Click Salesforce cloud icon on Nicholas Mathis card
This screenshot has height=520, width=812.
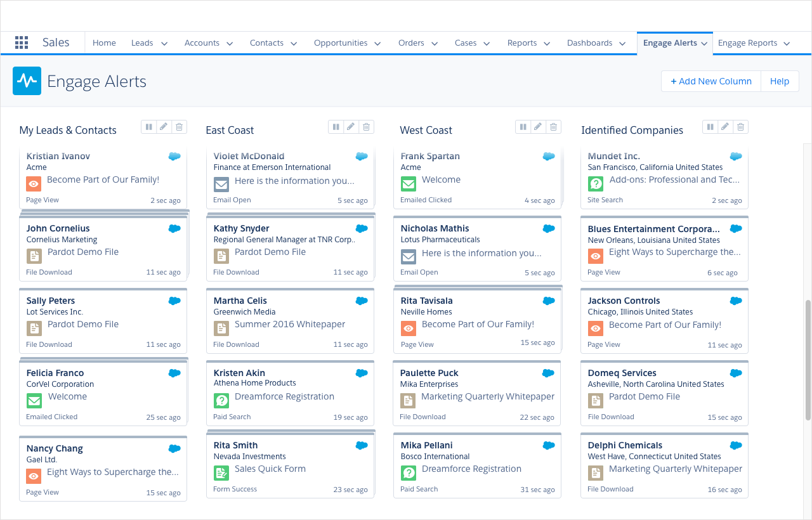pyautogui.click(x=549, y=228)
